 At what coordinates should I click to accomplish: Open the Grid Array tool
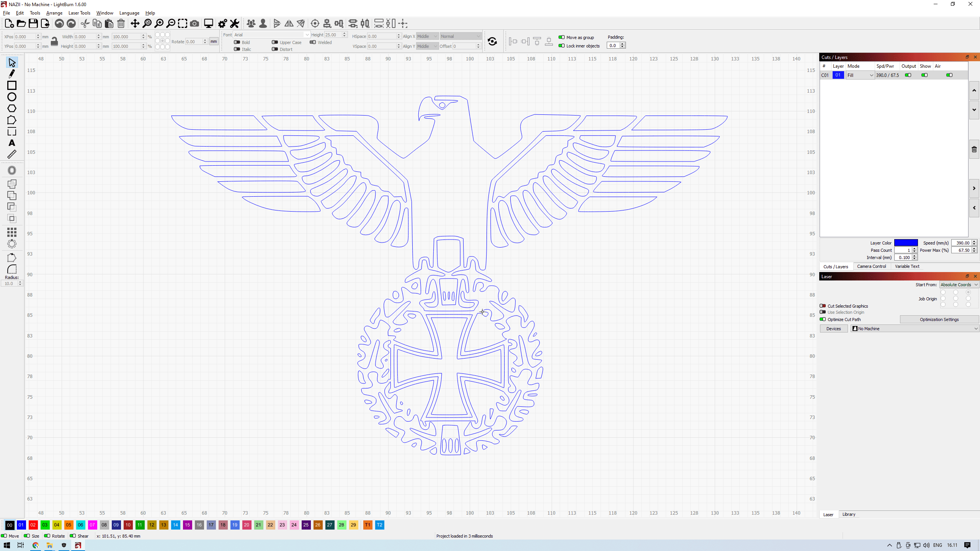point(12,232)
